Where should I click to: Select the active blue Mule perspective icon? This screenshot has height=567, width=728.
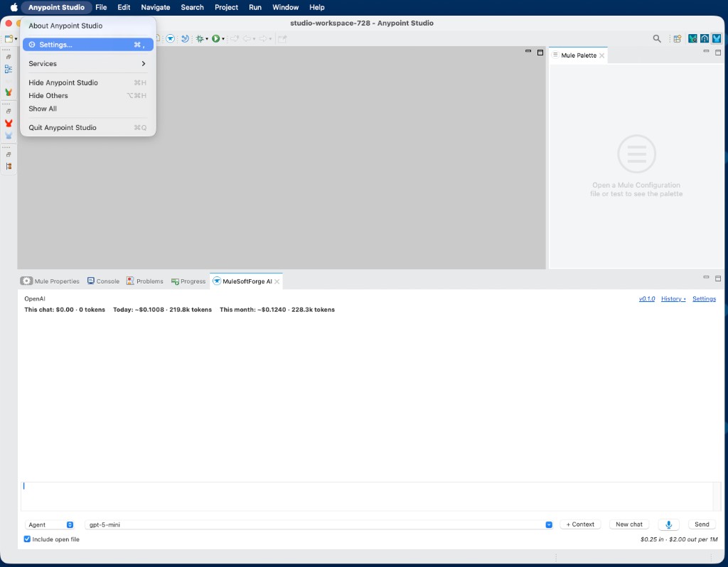pos(717,38)
